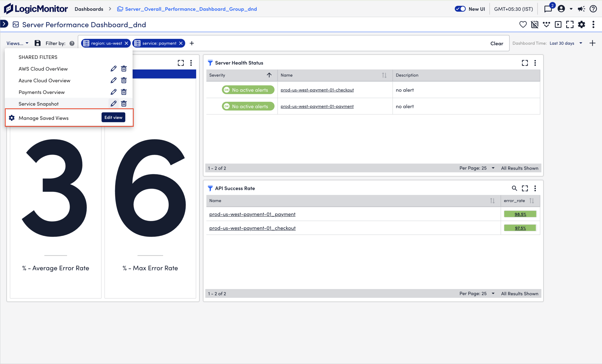Viewport: 602px width, 364px height.
Task: Click Filter by help icon
Action: 72,43
